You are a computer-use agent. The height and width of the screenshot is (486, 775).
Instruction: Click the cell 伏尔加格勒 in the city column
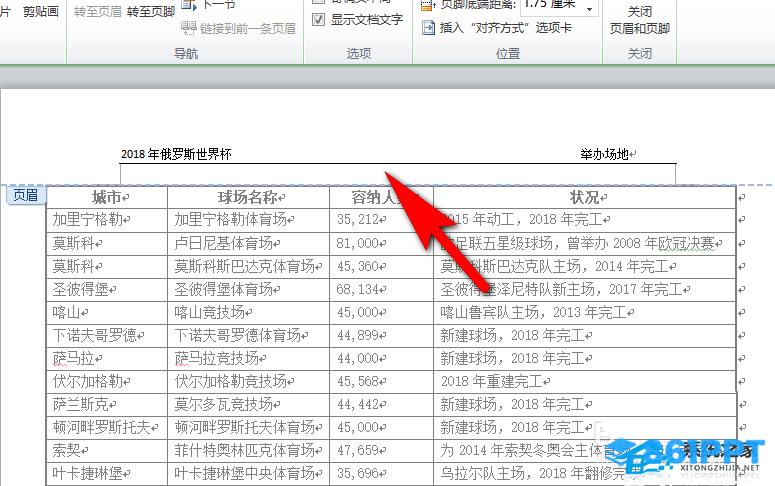point(107,382)
